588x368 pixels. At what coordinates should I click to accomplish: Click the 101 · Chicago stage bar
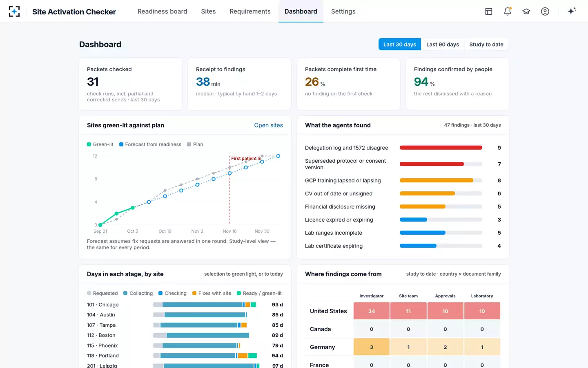[x=205, y=305]
